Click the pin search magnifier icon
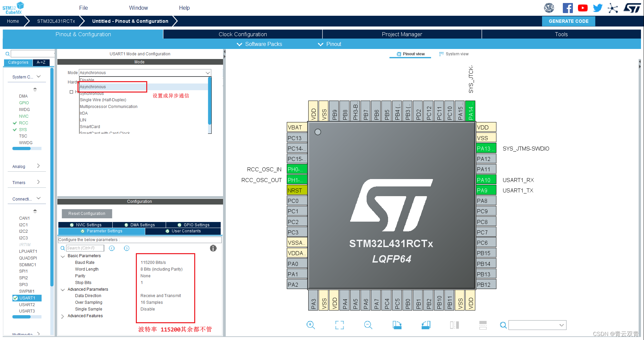Screen dimensions: 644x340 pos(503,325)
